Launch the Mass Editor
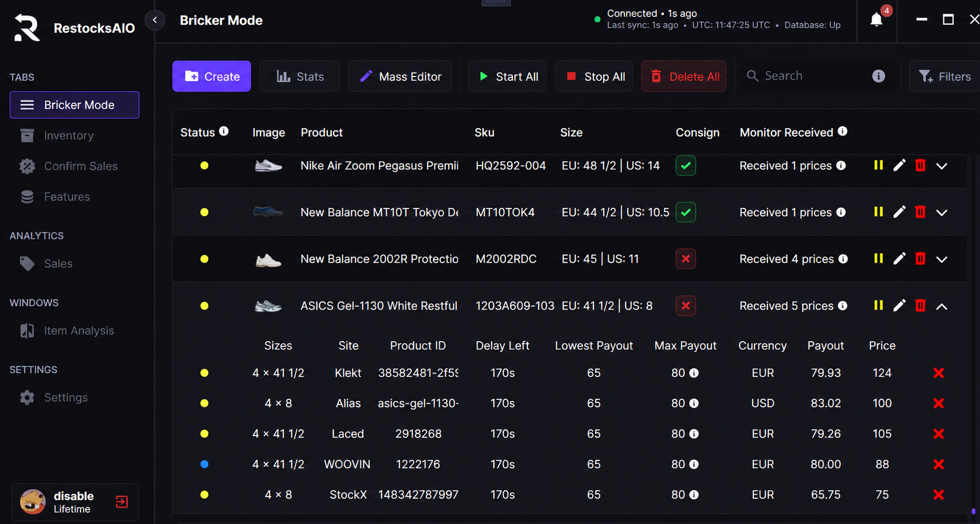Viewport: 980px width, 524px height. click(x=400, y=76)
